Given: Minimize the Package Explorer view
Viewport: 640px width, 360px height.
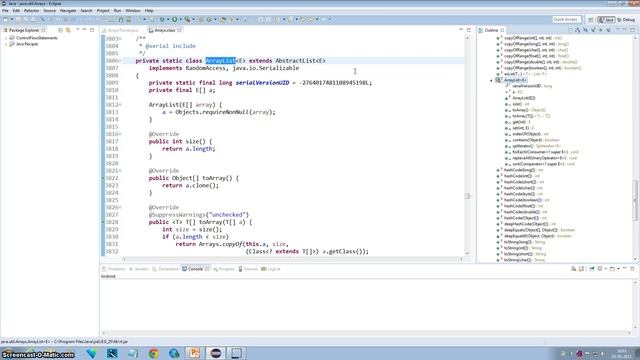Looking at the screenshot, I should click(84, 30).
